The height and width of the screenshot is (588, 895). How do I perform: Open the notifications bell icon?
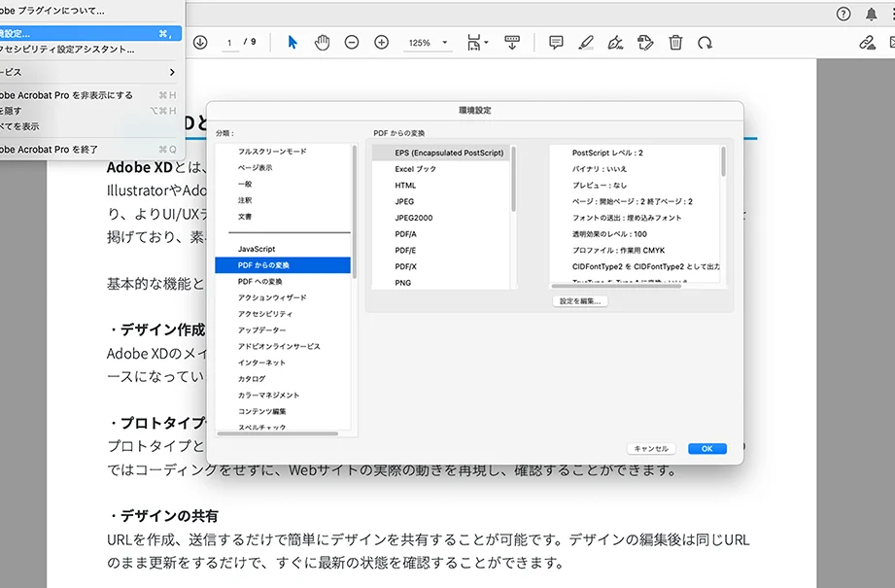coord(871,14)
